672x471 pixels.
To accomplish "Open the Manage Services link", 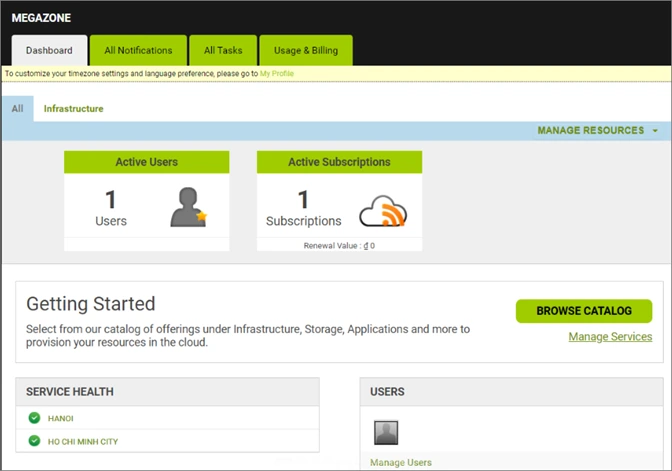I will tap(610, 337).
